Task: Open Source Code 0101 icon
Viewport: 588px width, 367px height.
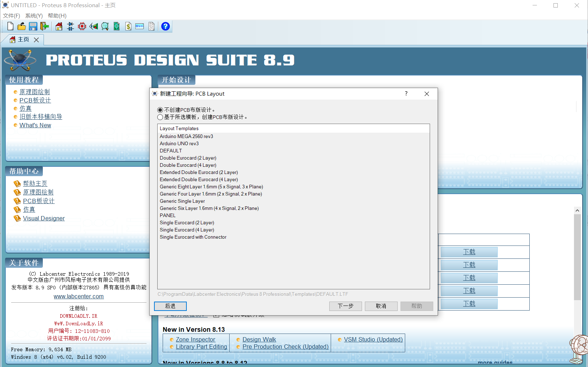Action: (140, 26)
